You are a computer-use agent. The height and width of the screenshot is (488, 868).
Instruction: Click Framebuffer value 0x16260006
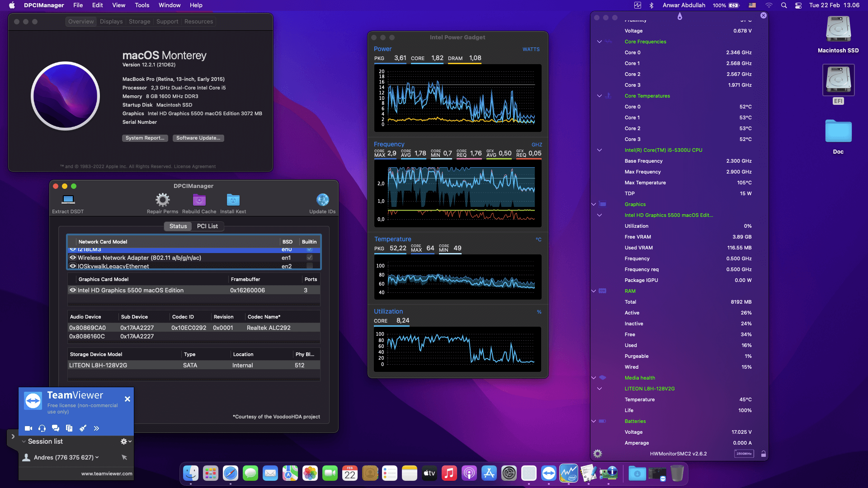(x=248, y=290)
